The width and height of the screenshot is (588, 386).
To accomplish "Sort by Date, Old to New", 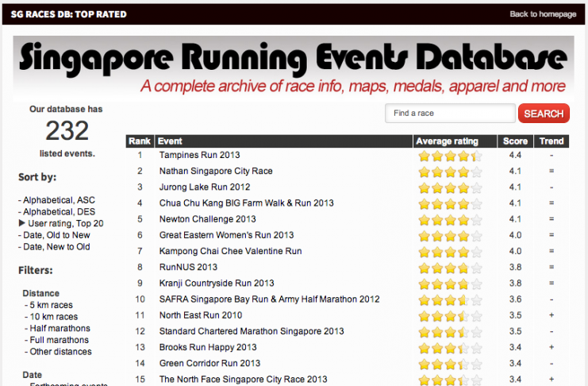I will tap(56, 235).
